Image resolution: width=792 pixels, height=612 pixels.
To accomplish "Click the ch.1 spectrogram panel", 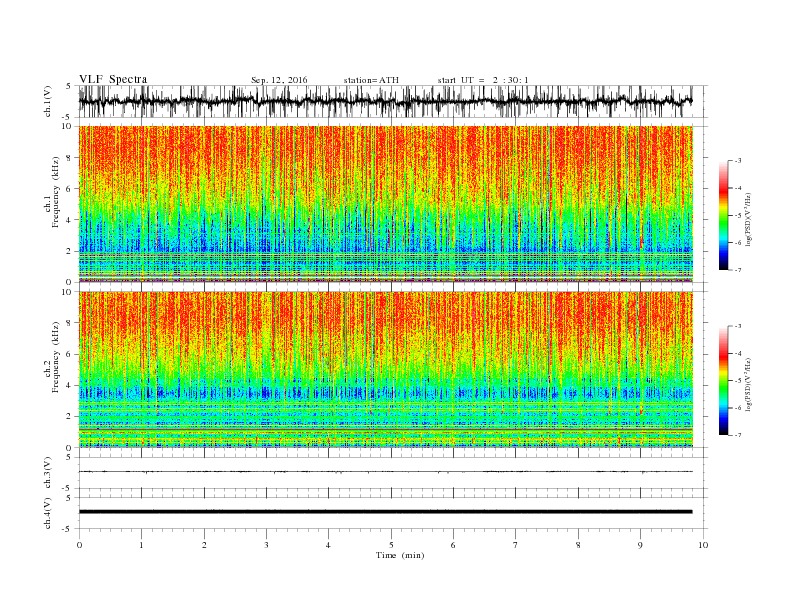I will coord(385,204).
